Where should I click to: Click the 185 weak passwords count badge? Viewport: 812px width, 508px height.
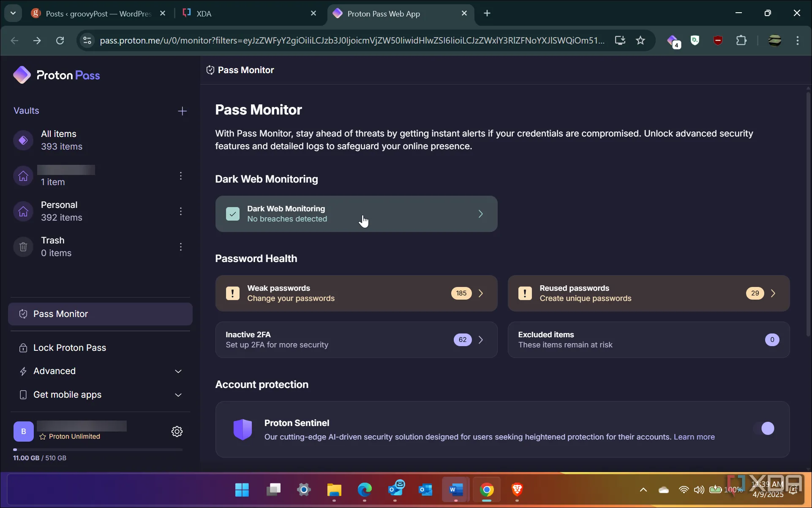461,293
